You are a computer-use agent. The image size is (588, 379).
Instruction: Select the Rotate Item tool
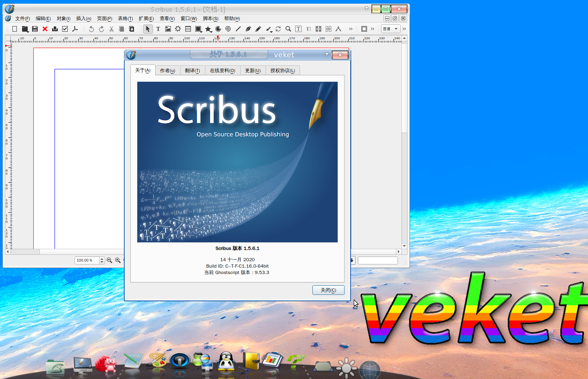click(278, 29)
